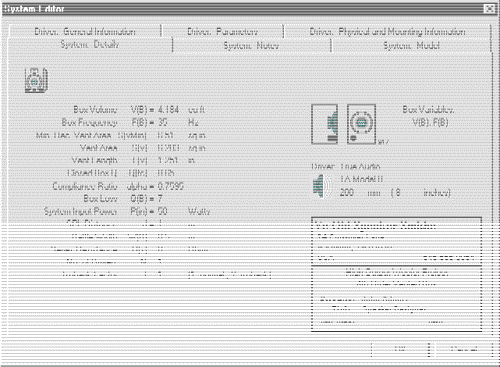The image size is (500, 367).
Task: Click the Vent Area S(v) value
Action: click(x=169, y=148)
